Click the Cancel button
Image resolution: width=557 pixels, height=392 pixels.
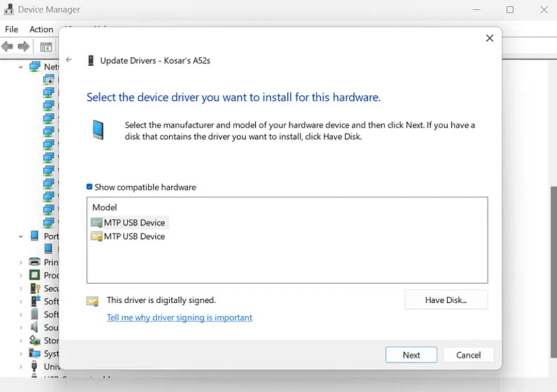tap(468, 355)
